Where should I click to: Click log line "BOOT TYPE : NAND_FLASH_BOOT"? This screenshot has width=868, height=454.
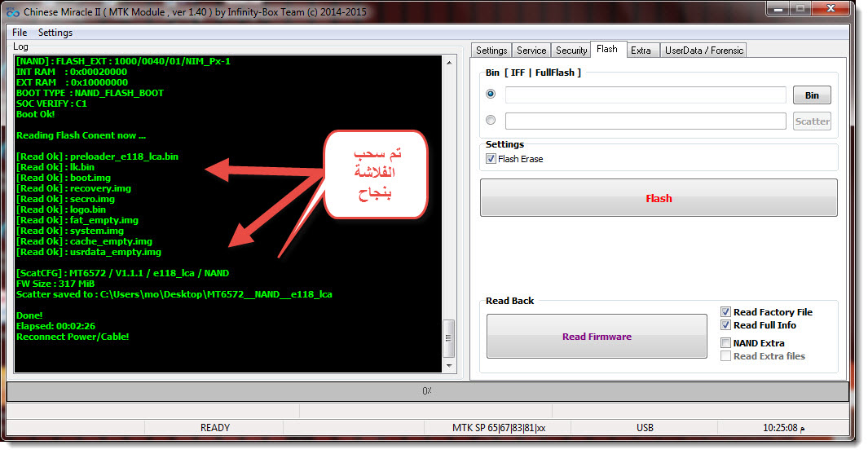90,93
